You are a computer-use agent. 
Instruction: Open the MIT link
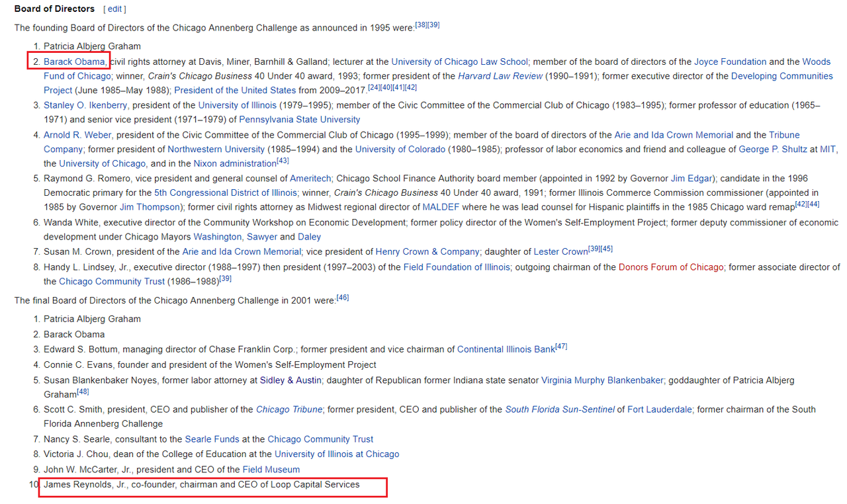828,149
